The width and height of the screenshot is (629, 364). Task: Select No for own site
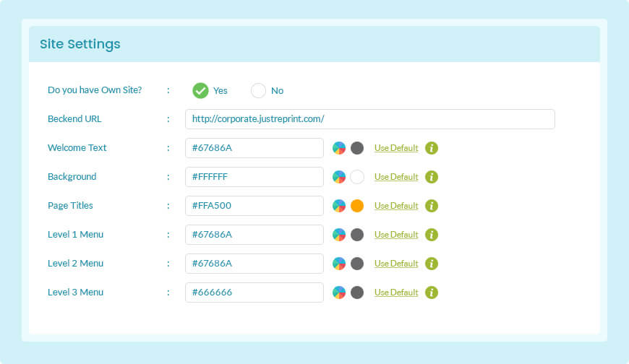(x=258, y=90)
